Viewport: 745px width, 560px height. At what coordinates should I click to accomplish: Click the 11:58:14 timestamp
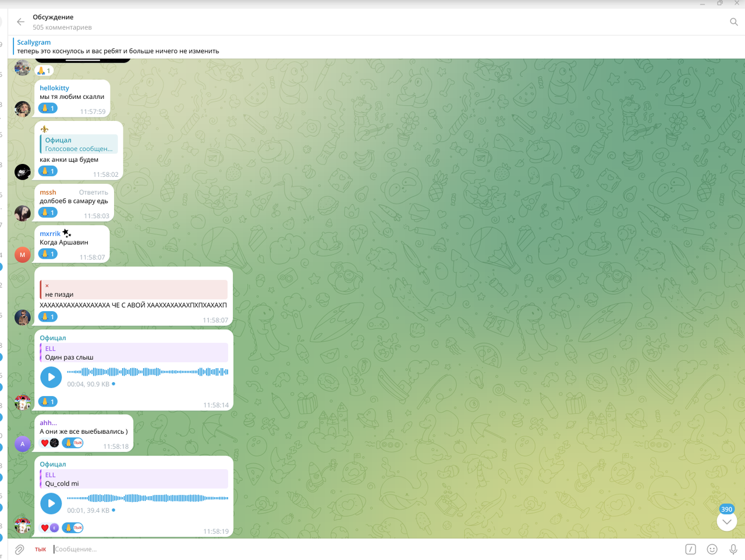216,405
